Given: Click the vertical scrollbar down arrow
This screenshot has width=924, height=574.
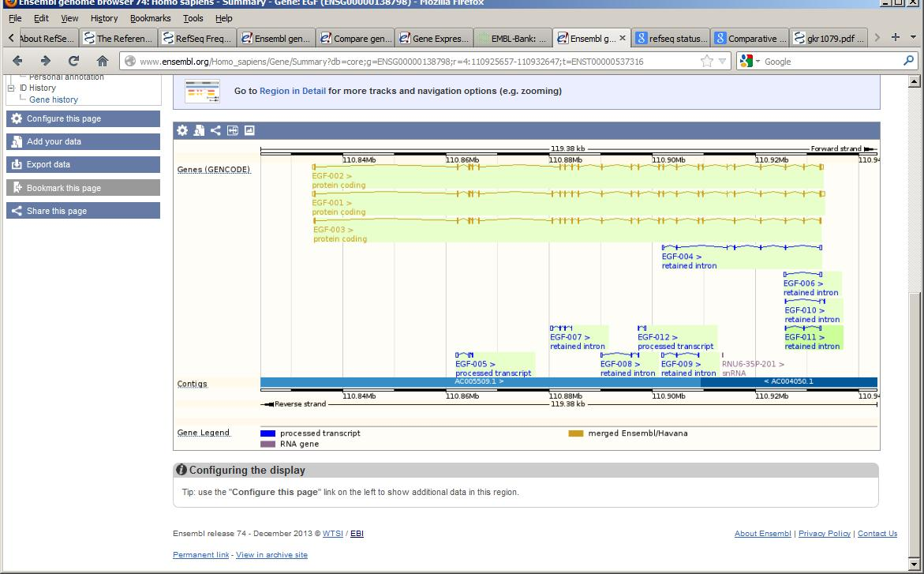Looking at the screenshot, I should (914, 565).
